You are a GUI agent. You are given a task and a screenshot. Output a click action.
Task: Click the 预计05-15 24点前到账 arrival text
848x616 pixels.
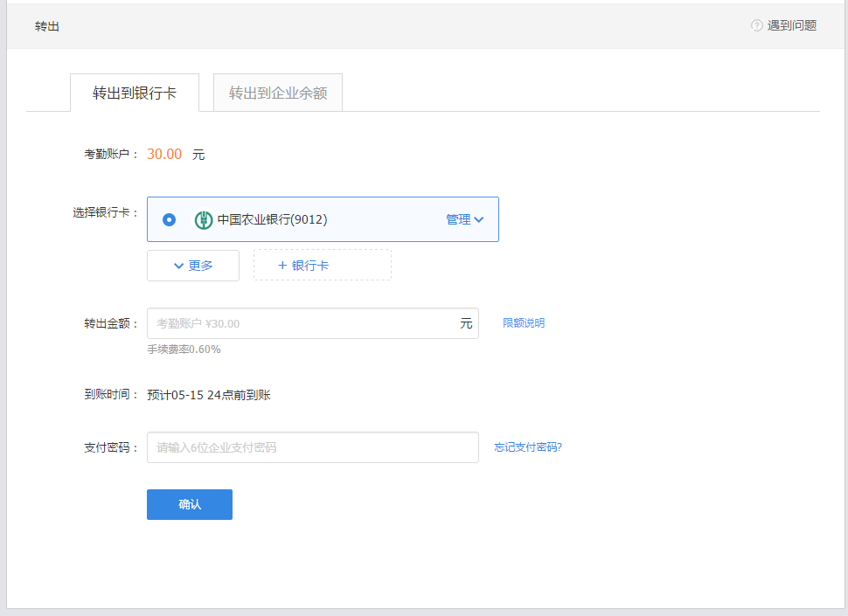pyautogui.click(x=209, y=395)
